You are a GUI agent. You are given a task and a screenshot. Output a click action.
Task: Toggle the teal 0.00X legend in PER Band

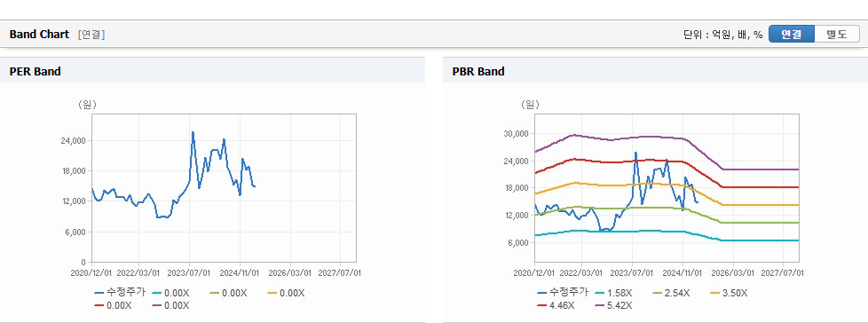point(170,293)
